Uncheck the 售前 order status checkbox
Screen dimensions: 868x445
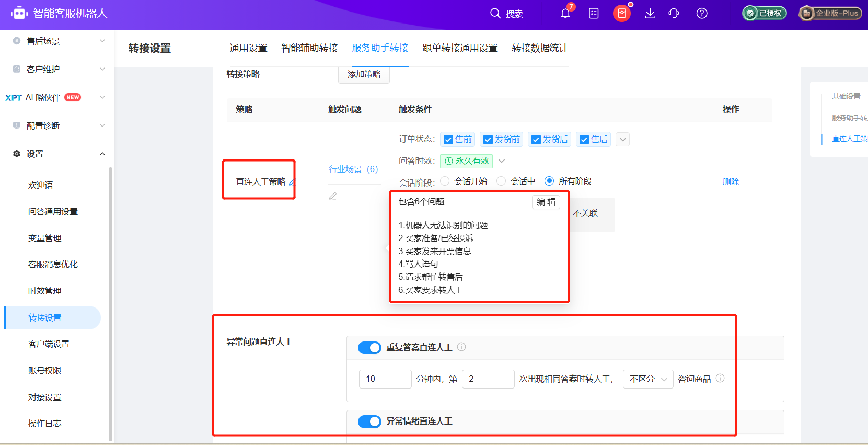(448, 140)
